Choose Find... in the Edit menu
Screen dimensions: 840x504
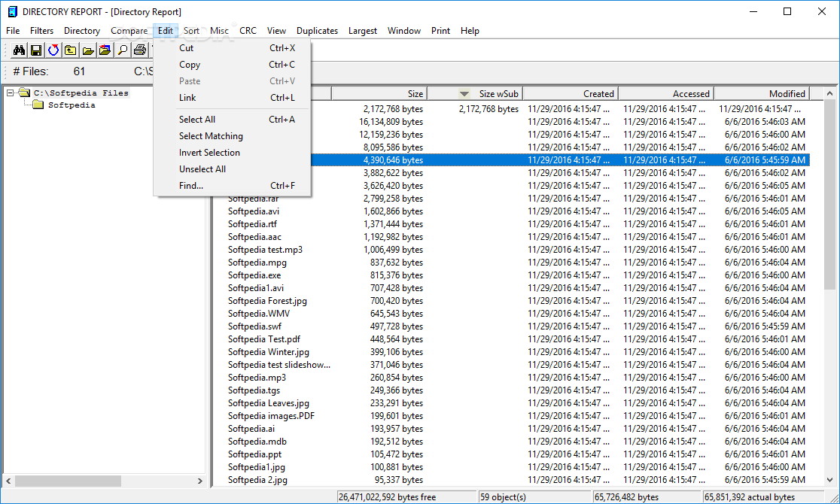(232, 186)
